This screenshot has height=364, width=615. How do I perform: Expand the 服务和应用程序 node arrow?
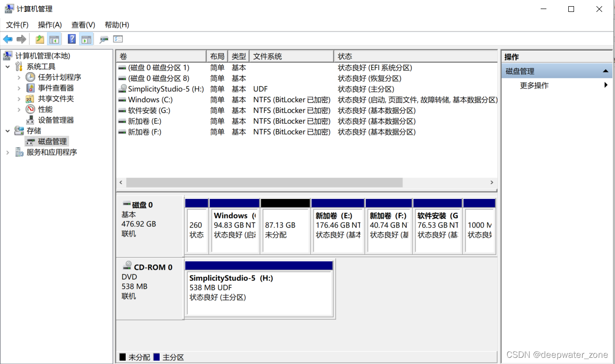coord(8,152)
